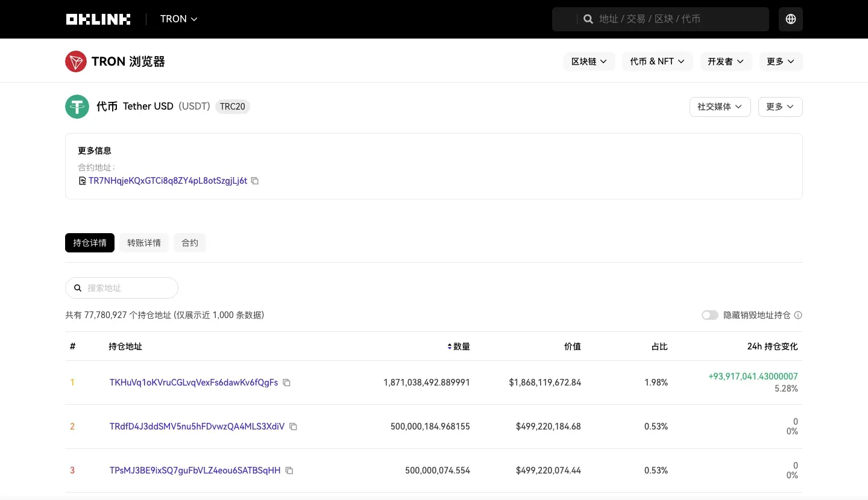
Task: Copy the USDT contract address
Action: pyautogui.click(x=255, y=181)
